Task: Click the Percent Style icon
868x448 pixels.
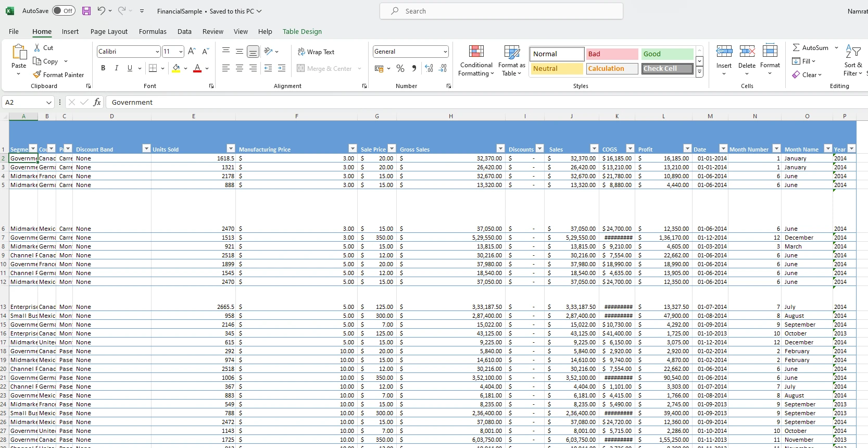Action: coord(400,69)
